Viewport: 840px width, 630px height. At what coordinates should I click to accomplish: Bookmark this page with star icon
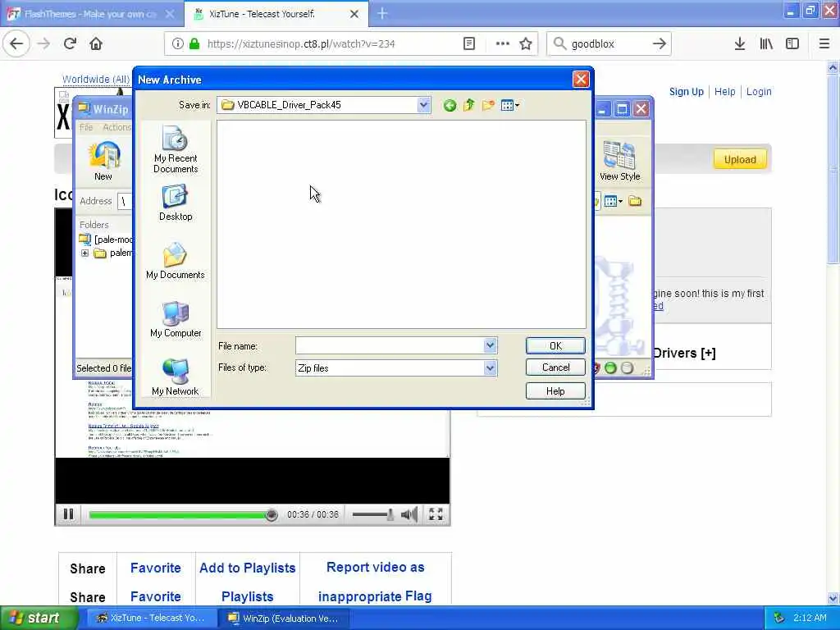[526, 43]
